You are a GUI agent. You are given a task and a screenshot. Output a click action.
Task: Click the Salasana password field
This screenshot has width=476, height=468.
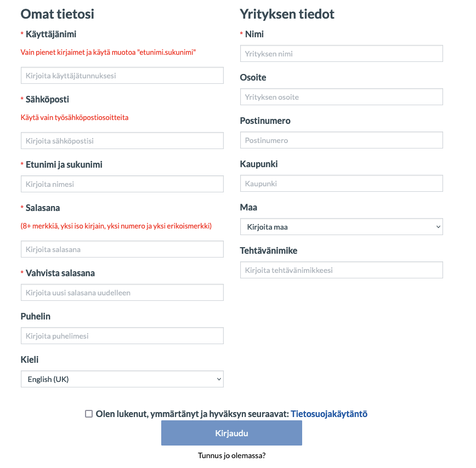[x=122, y=249]
